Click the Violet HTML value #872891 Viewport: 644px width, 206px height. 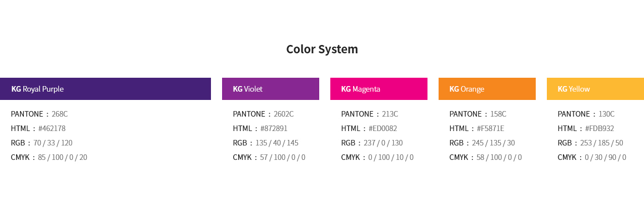tap(274, 128)
